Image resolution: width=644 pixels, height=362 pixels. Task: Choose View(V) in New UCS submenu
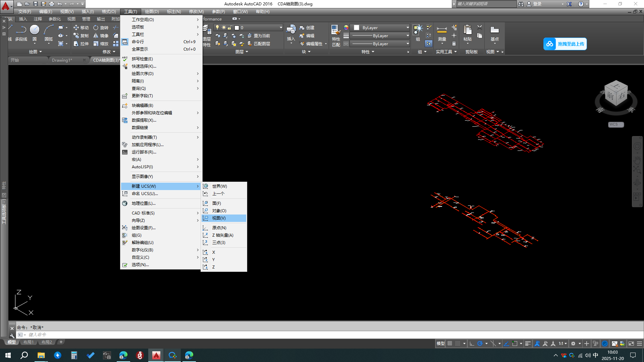[x=219, y=218]
